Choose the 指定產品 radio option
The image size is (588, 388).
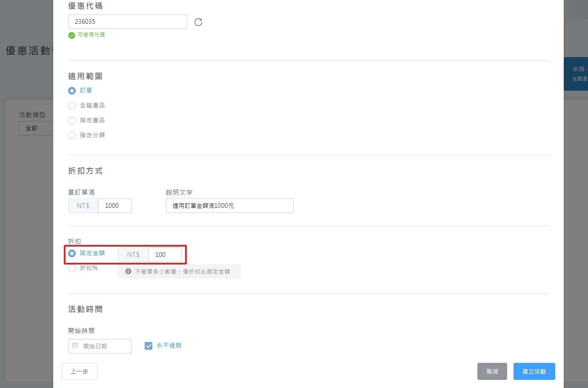pos(72,121)
